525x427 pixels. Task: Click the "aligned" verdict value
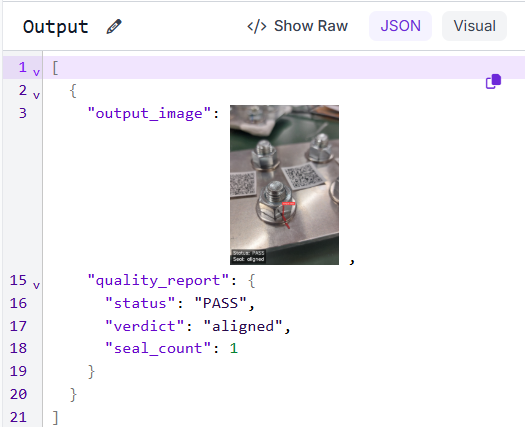[243, 326]
